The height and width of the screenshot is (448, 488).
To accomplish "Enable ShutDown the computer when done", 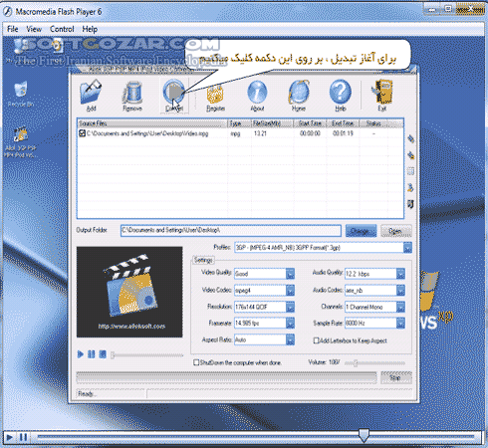I will (x=196, y=362).
